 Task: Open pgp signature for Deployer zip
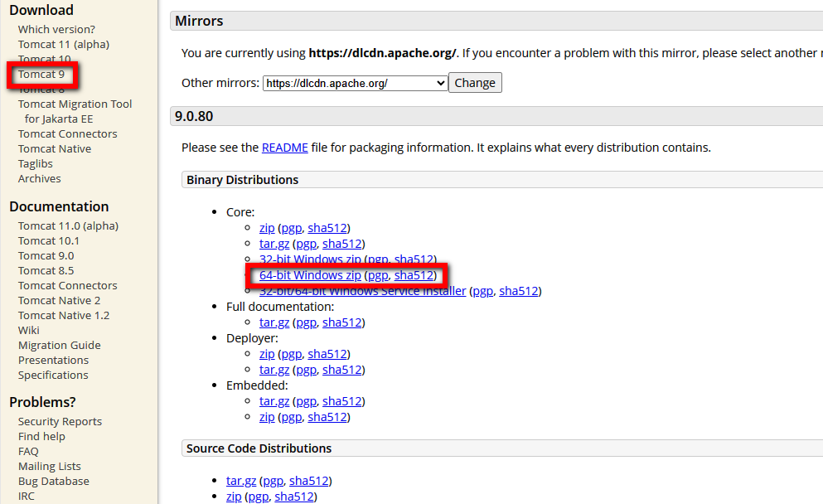tap(292, 354)
